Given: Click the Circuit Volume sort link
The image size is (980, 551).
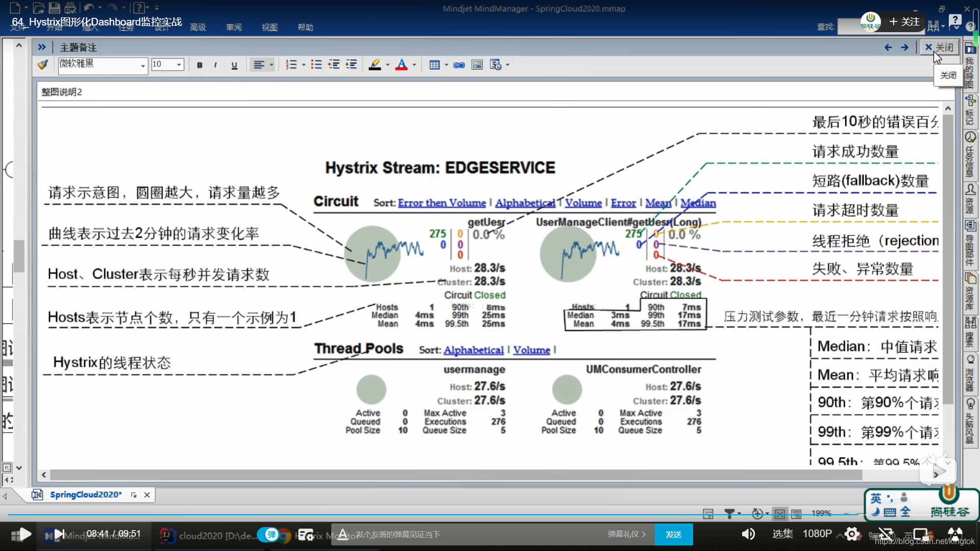Looking at the screenshot, I should click(583, 203).
